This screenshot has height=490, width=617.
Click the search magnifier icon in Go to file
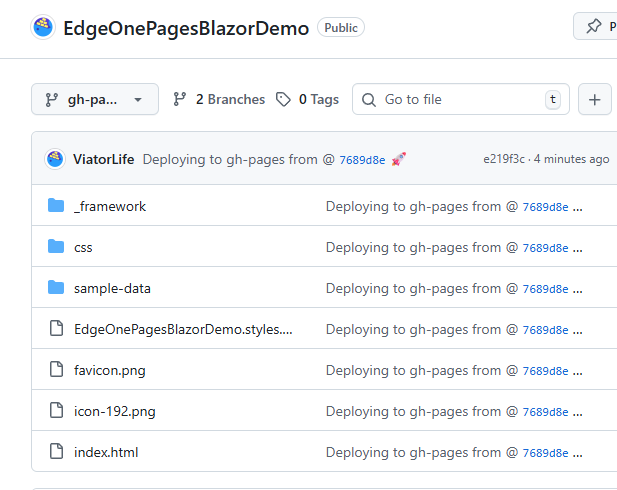click(369, 100)
